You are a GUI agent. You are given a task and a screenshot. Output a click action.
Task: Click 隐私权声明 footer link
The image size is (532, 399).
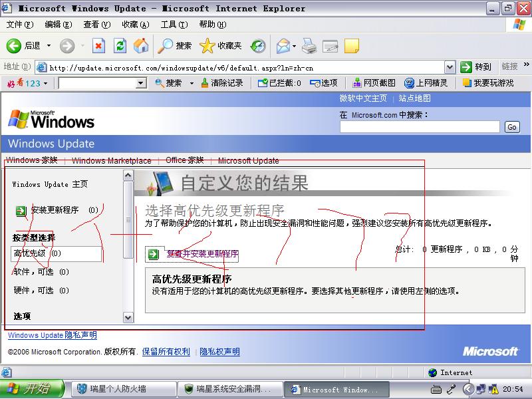tap(219, 352)
